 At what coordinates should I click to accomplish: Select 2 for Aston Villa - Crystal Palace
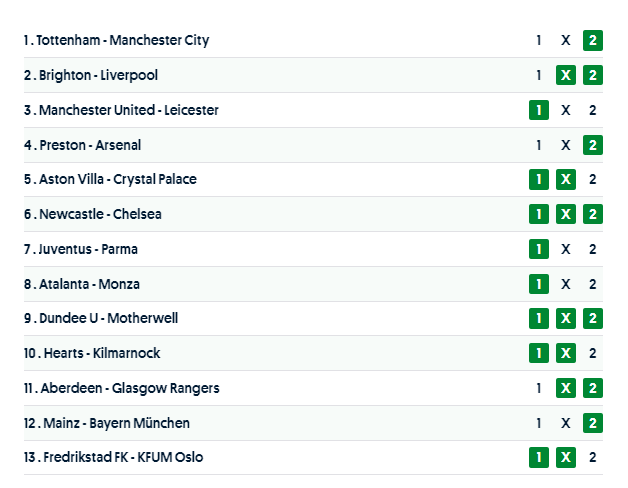[592, 180]
